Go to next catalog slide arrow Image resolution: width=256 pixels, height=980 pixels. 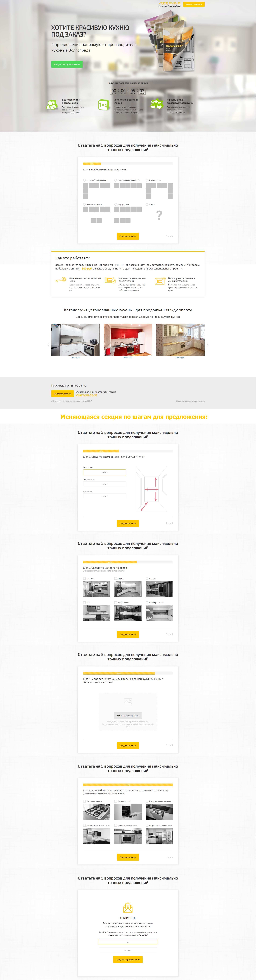(207, 345)
